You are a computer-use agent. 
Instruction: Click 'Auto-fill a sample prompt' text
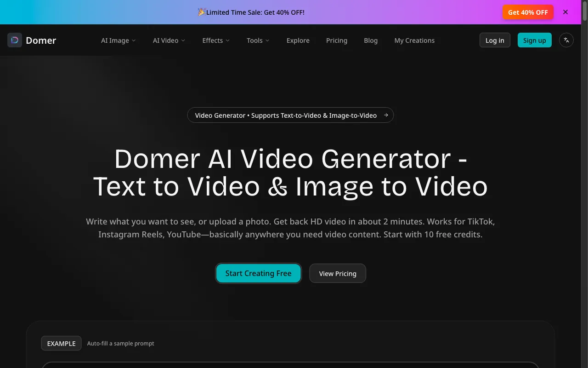(121, 343)
